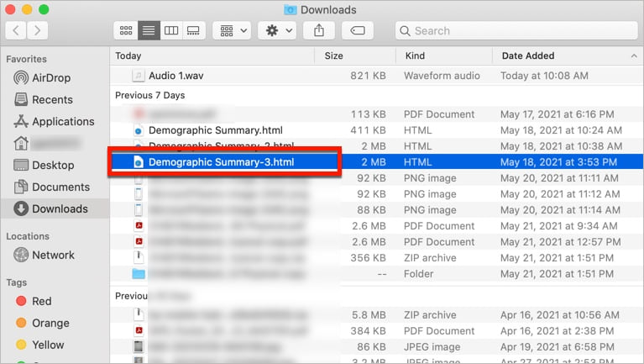The image size is (644, 364).
Task: Open the gear action menu
Action: [277, 30]
